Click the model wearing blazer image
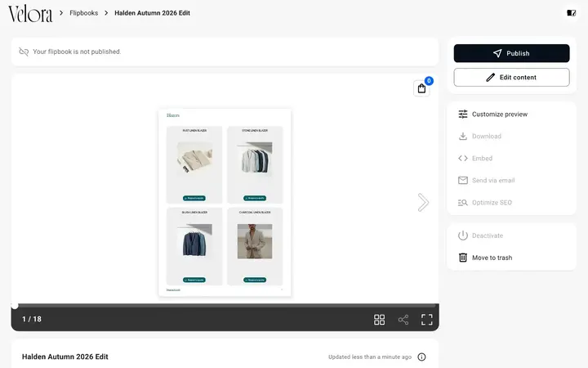The height and width of the screenshot is (368, 588). pos(255,241)
